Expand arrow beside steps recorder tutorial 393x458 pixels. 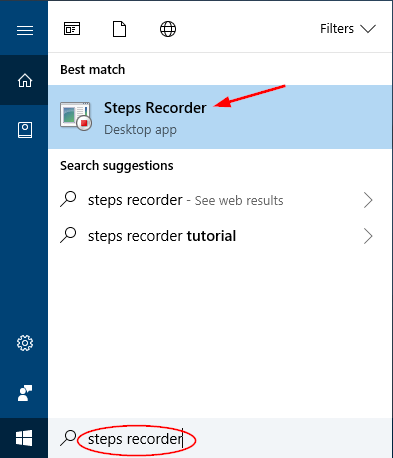pyautogui.click(x=368, y=236)
